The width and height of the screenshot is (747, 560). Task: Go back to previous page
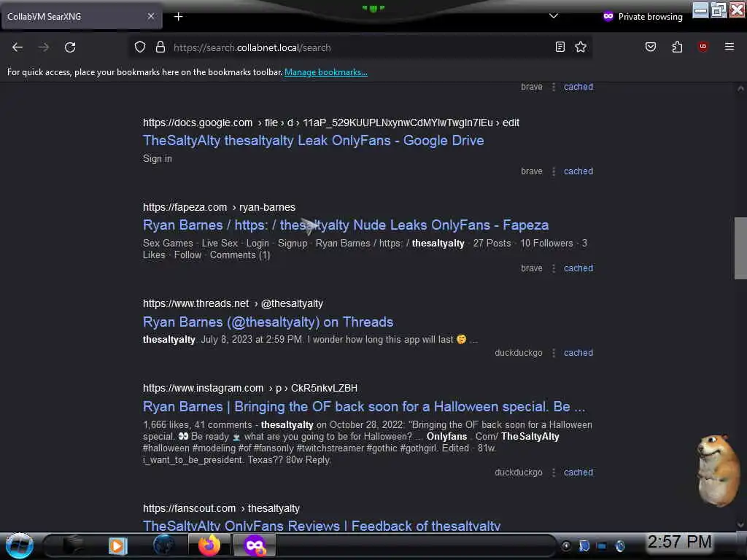pyautogui.click(x=18, y=47)
